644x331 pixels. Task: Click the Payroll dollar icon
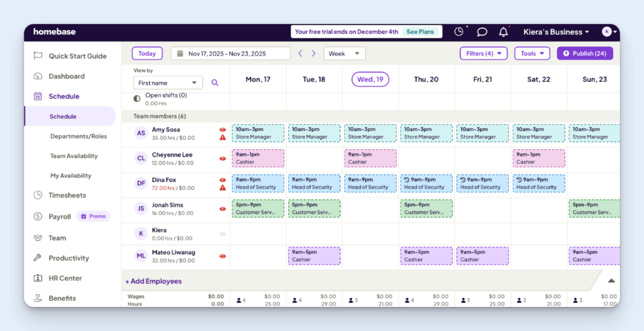point(38,216)
